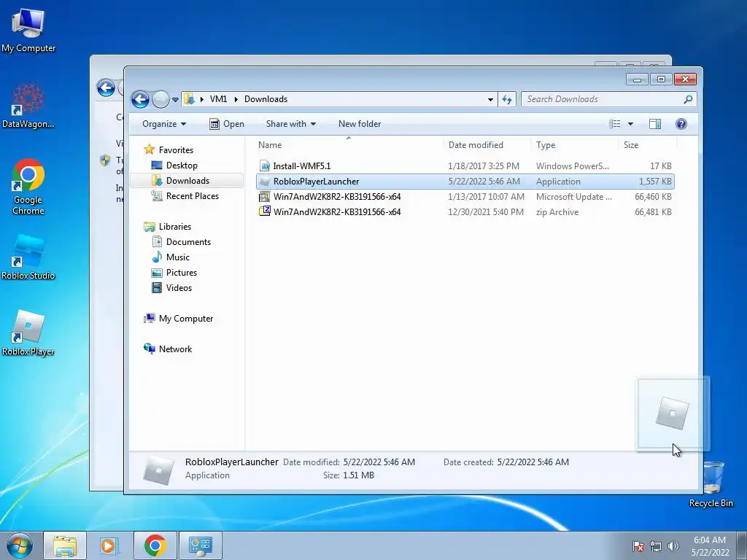Select Downloads in navigation pane
Screen dimensions: 747x560
coord(187,181)
